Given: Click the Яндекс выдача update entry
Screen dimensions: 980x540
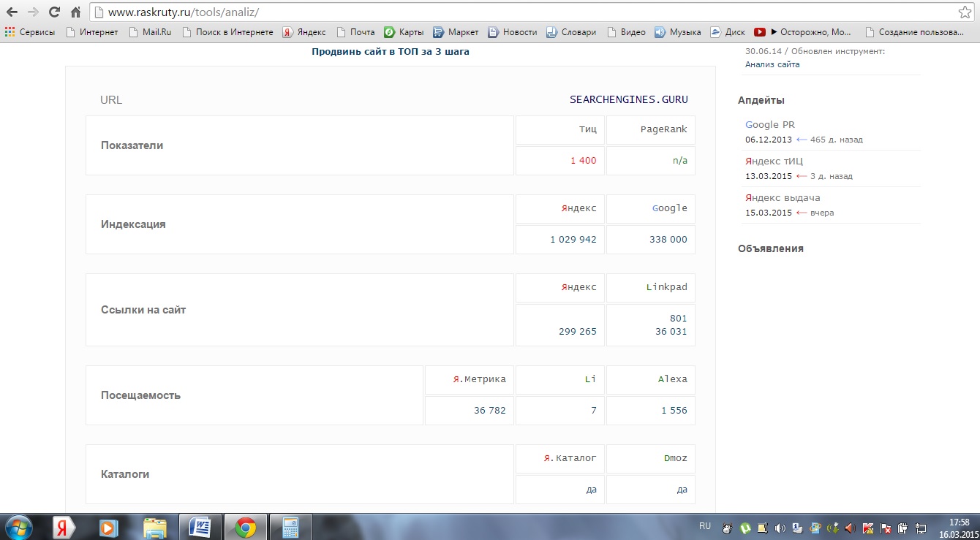Looking at the screenshot, I should click(783, 198).
